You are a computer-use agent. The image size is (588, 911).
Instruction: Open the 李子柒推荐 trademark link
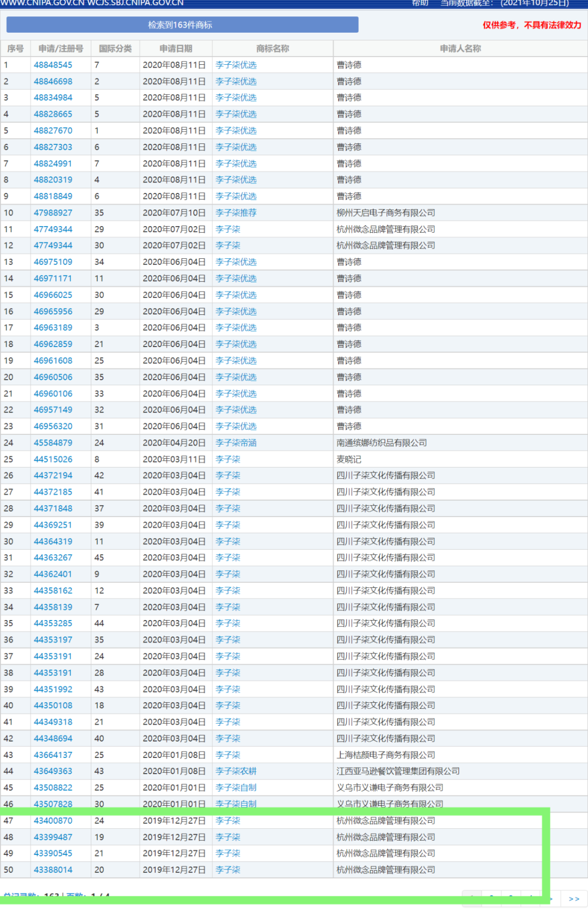pos(236,212)
